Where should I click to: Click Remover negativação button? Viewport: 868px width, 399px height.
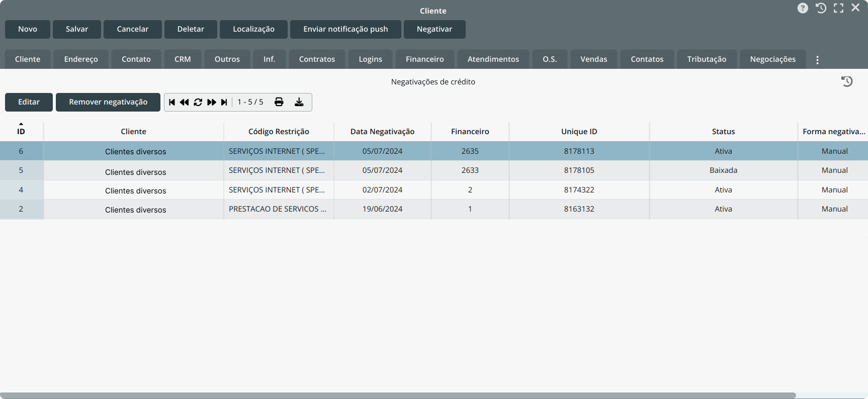pos(108,102)
